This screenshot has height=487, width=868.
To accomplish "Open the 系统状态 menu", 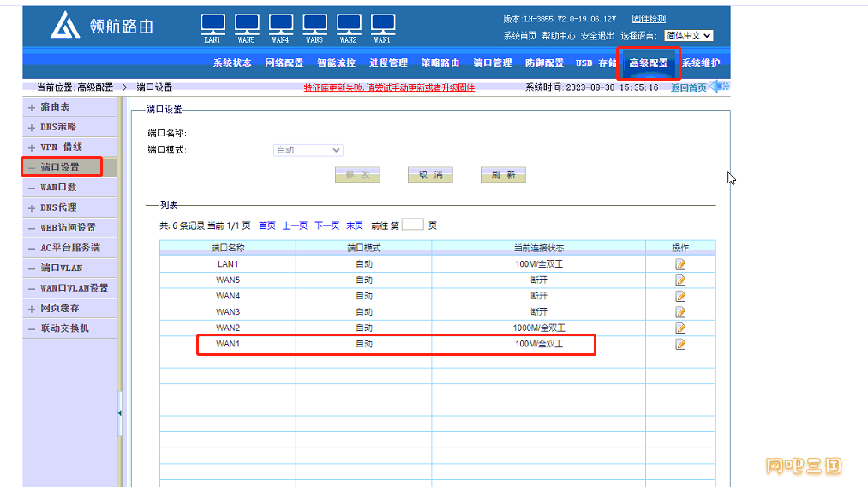I will coord(232,63).
